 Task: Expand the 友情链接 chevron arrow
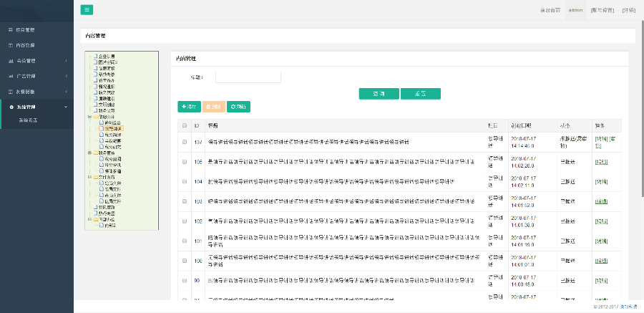click(66, 92)
